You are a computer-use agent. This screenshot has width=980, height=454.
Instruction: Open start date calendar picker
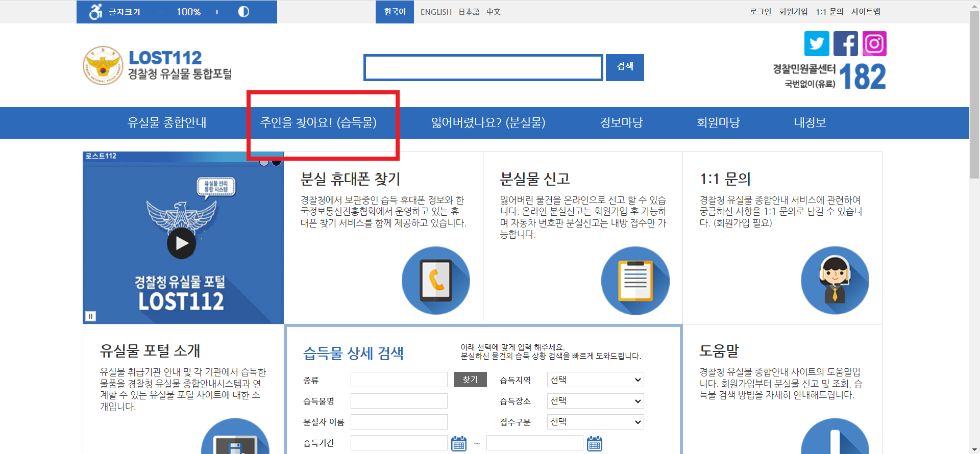pos(459,444)
